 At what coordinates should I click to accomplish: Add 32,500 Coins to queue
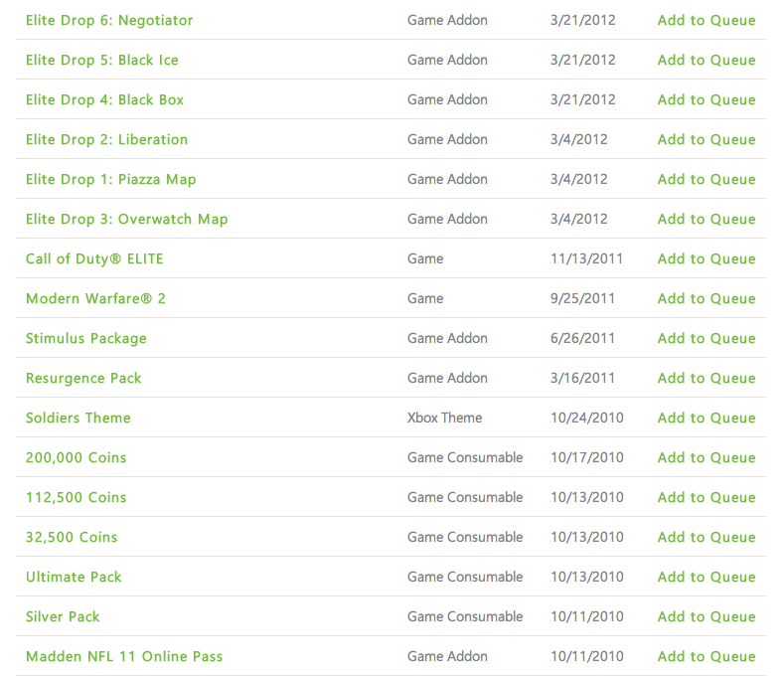706,538
